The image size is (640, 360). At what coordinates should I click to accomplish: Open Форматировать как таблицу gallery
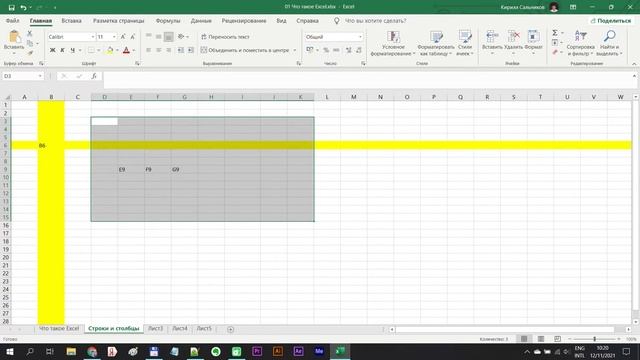[437, 43]
